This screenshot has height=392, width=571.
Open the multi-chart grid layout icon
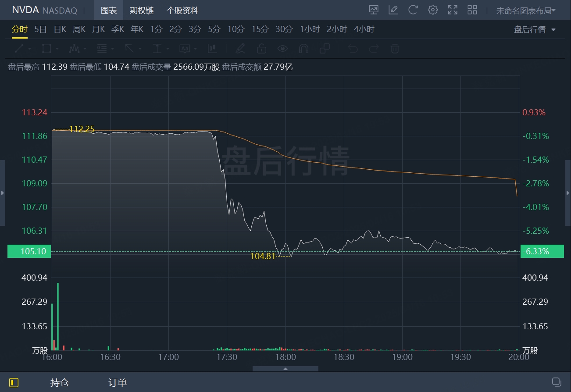pos(472,10)
